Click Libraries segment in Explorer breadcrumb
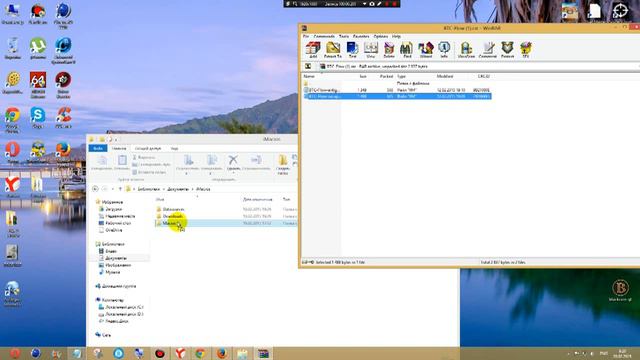The image size is (640, 360). pos(149,189)
